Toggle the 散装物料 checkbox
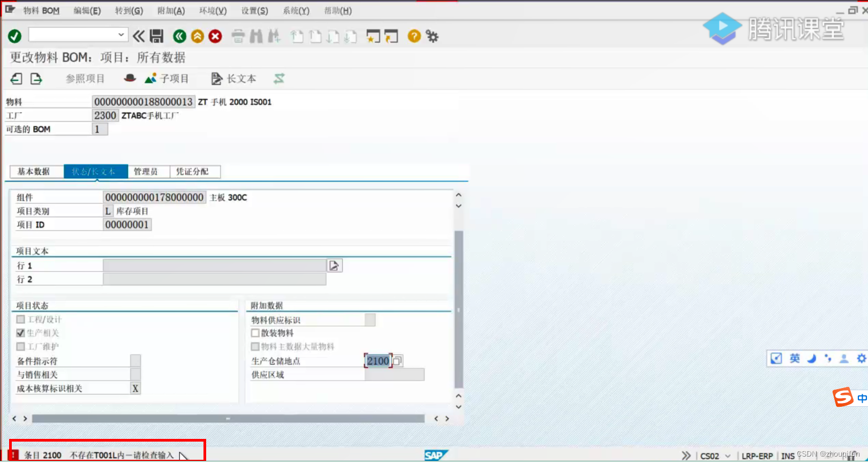 255,333
